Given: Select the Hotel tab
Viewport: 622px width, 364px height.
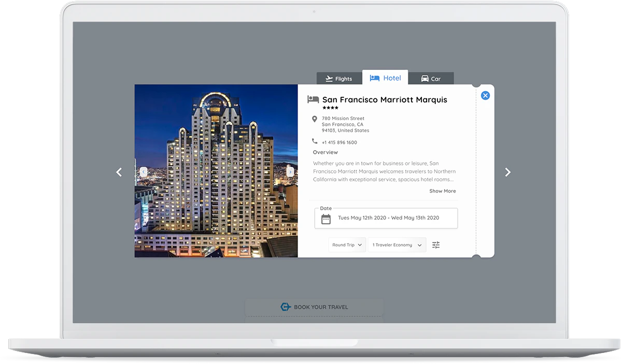Looking at the screenshot, I should pos(385,78).
